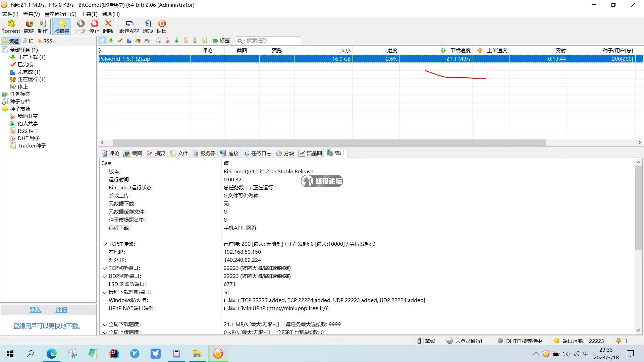Switch to the RSS tab in left panel
This screenshot has height=362, width=644.
45,41
